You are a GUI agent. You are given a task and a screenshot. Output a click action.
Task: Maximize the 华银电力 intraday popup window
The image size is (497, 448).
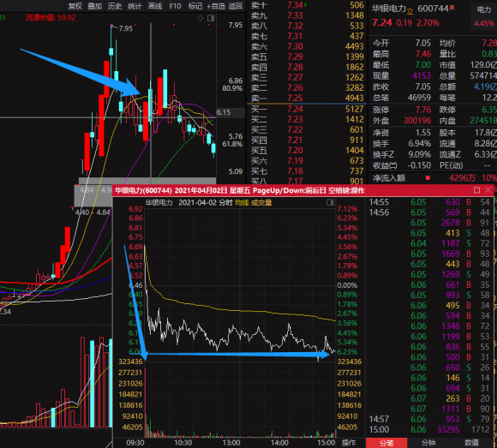[x=476, y=190]
